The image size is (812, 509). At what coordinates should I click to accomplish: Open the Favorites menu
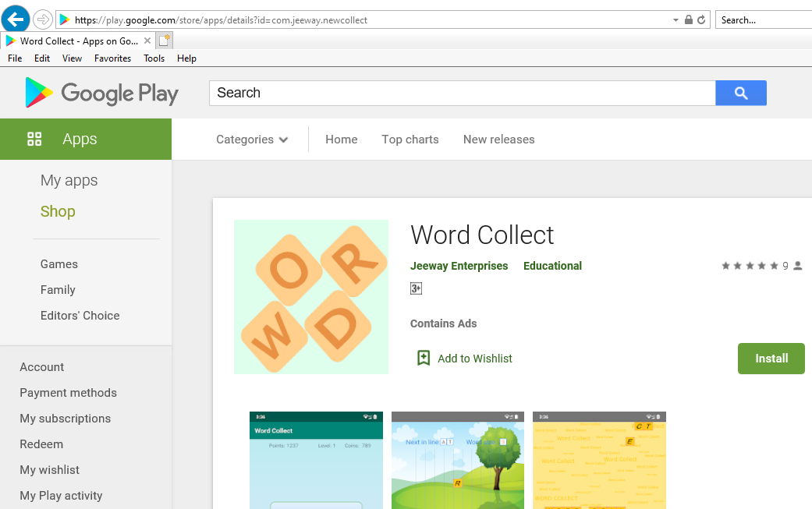point(112,58)
